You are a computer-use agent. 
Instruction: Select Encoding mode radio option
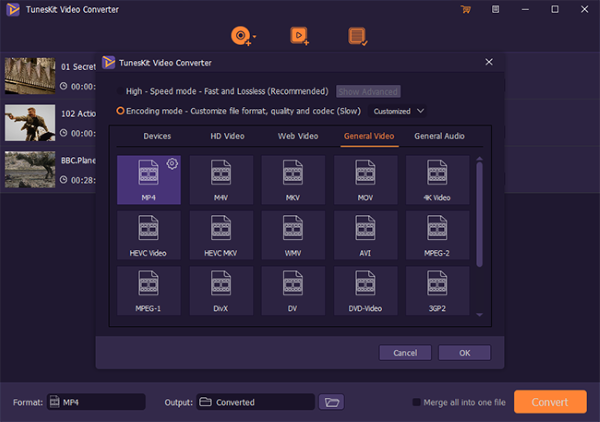120,111
